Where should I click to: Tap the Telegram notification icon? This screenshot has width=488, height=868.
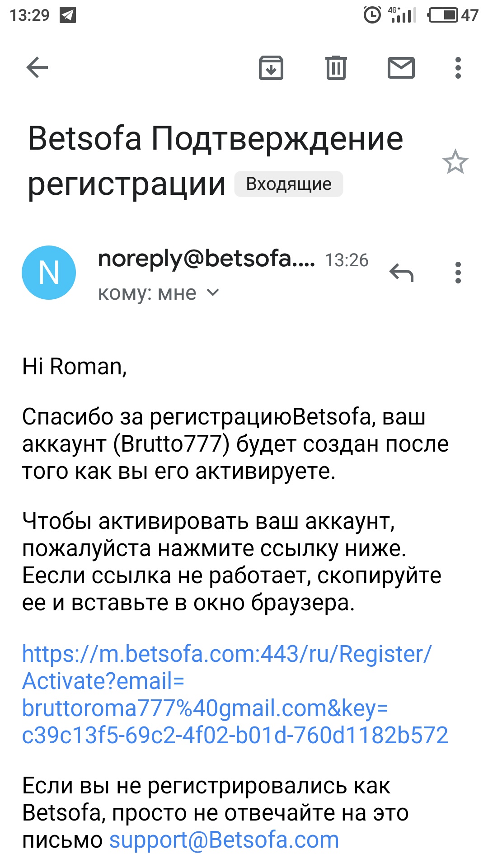tap(68, 15)
